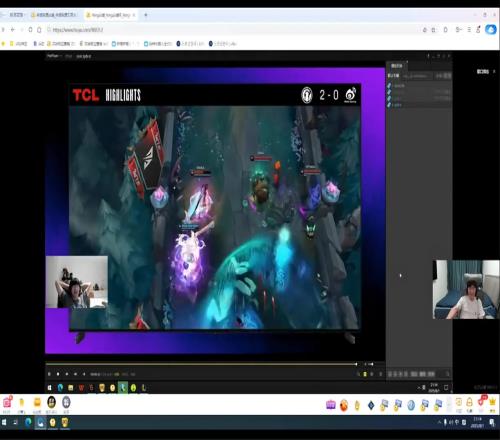Click the gold crown icon in the launcher bar
Screen dimensions: 500x440
(x=492, y=402)
